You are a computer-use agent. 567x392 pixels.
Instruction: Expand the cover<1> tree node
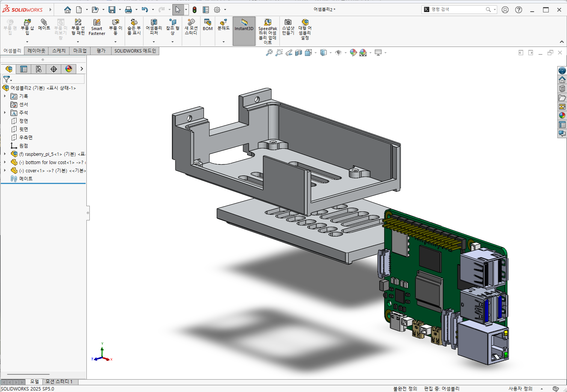click(x=5, y=170)
